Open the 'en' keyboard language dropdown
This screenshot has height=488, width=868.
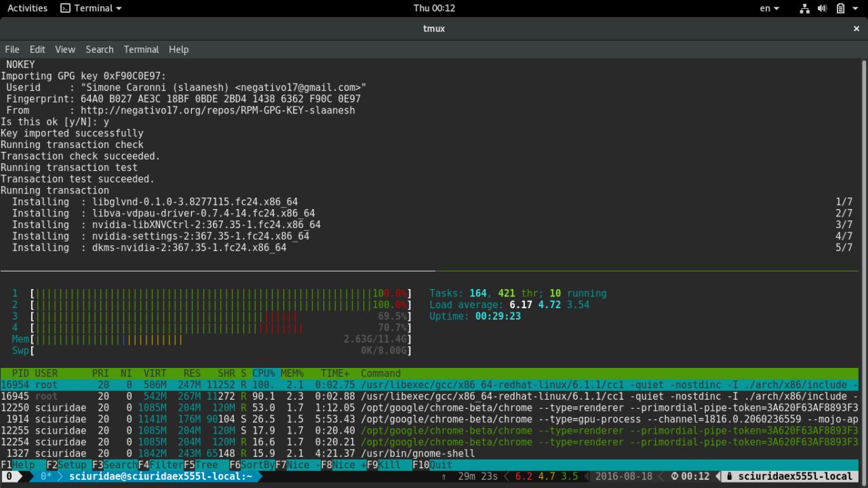(769, 9)
